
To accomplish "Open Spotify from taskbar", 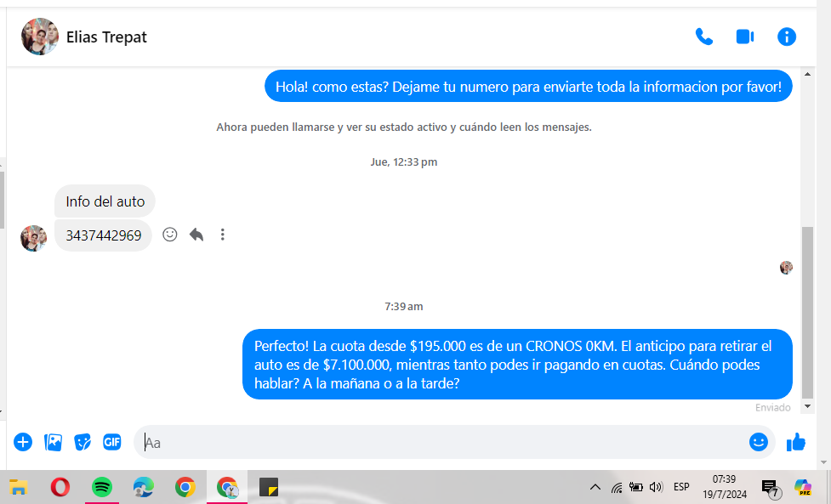I will (x=102, y=487).
